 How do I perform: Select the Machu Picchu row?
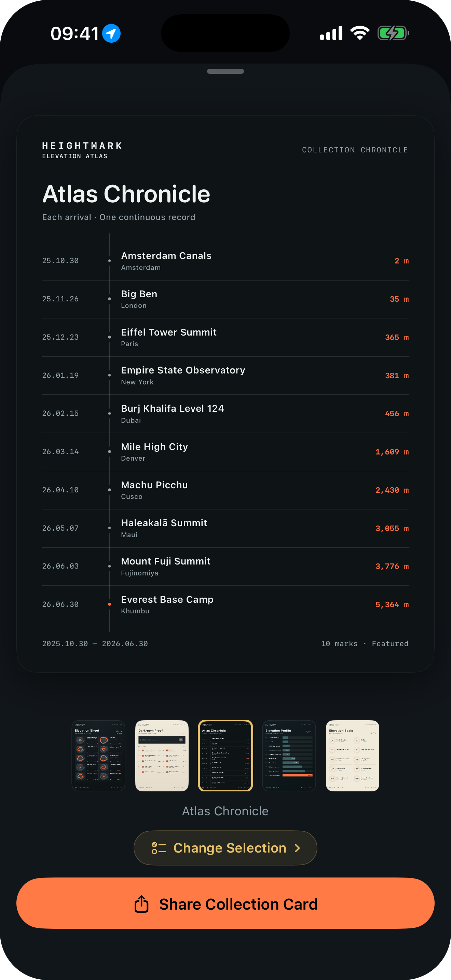(225, 490)
